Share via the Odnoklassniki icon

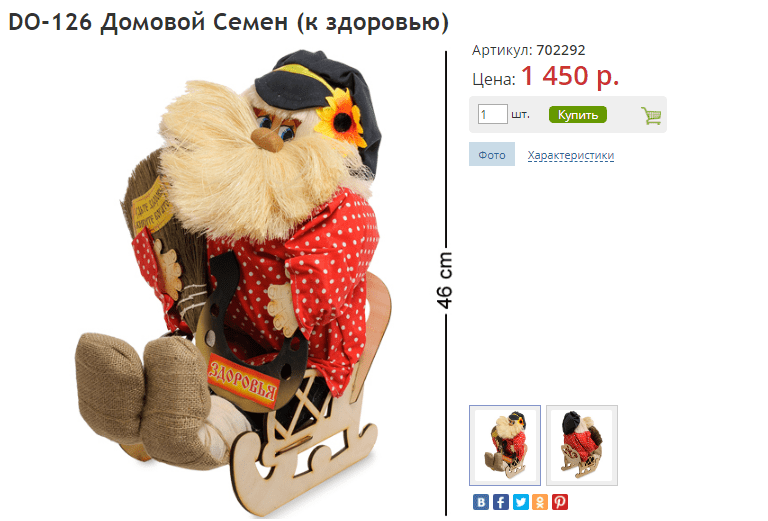(x=540, y=502)
